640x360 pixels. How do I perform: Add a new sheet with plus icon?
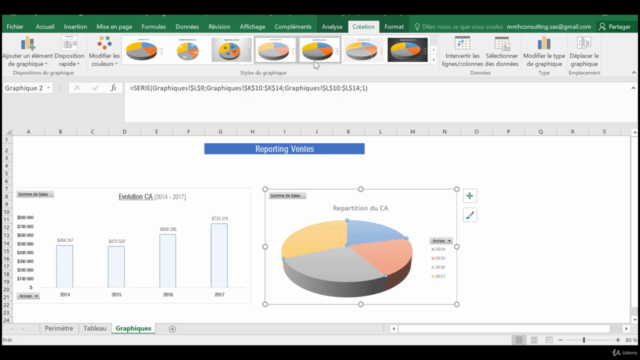[x=172, y=329]
